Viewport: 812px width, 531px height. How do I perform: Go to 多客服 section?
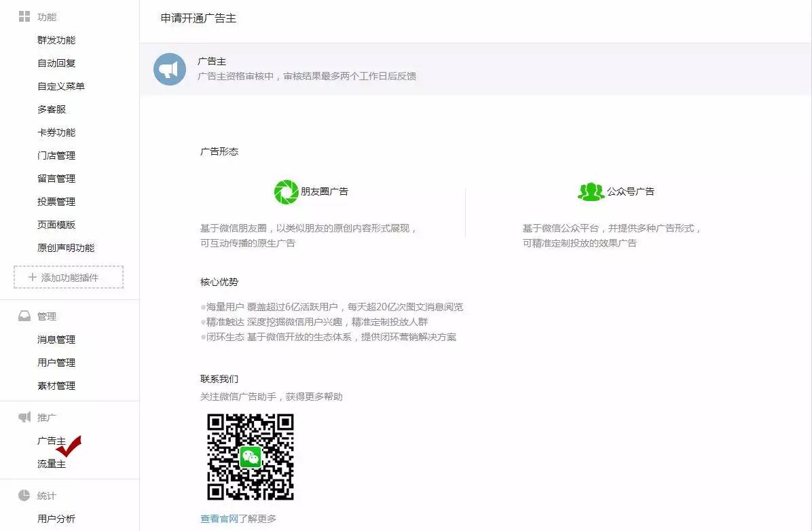coord(52,109)
